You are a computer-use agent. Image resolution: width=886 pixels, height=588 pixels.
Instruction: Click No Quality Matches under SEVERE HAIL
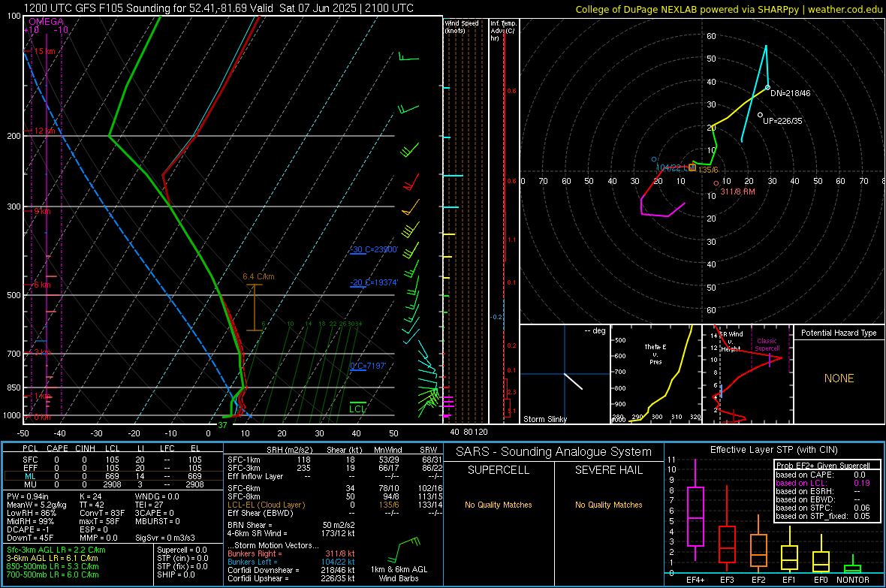pyautogui.click(x=608, y=505)
